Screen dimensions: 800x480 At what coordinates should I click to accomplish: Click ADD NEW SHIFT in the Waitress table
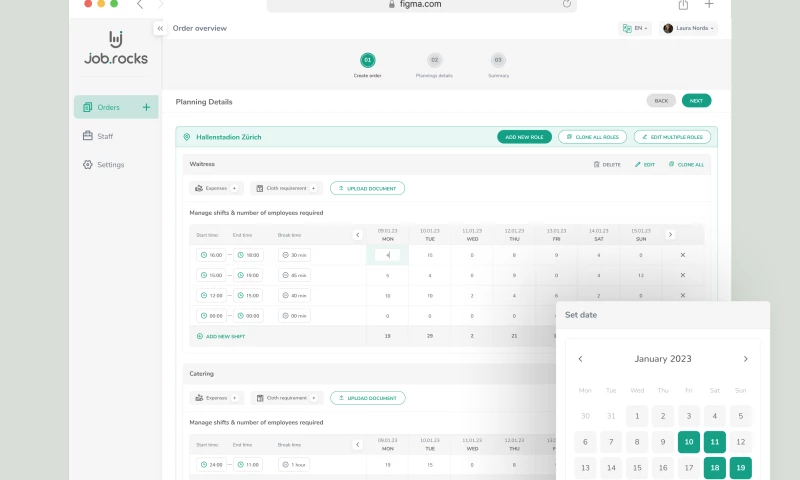tap(221, 337)
